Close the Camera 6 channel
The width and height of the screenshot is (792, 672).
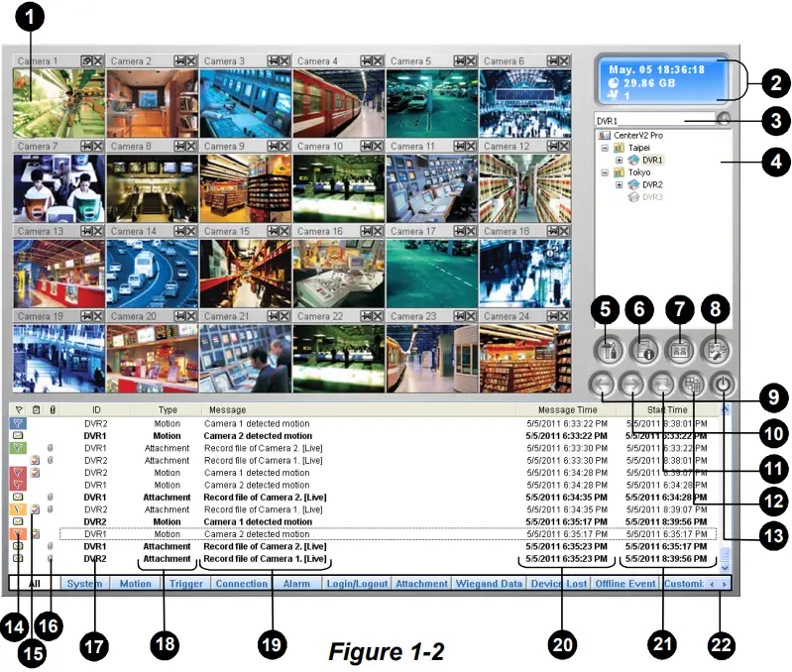565,61
